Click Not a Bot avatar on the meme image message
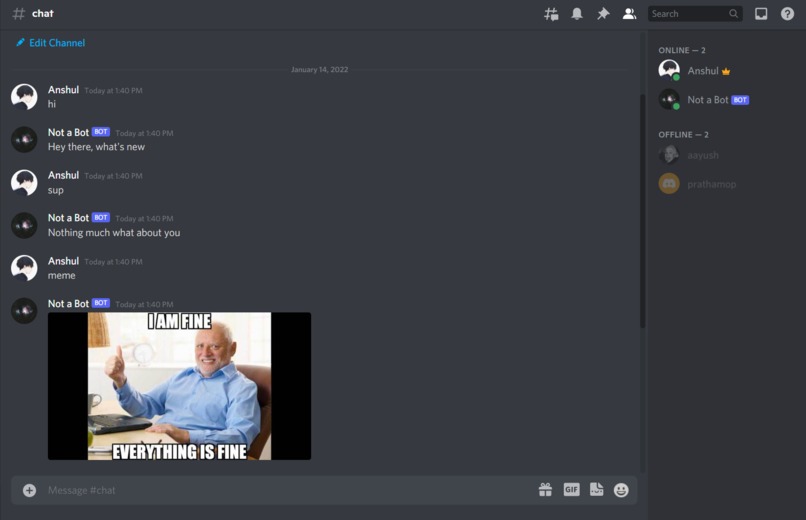The width and height of the screenshot is (806, 520). (24, 310)
